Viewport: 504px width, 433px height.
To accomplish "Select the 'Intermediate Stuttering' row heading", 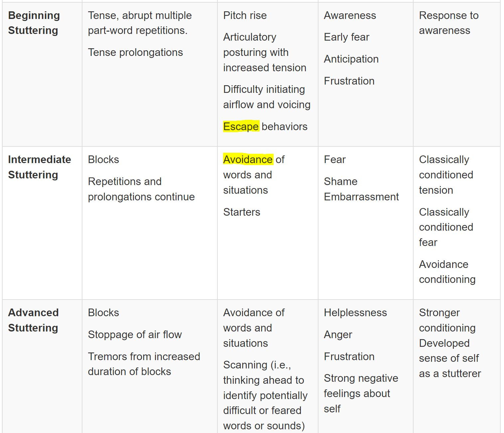I will 39,167.
